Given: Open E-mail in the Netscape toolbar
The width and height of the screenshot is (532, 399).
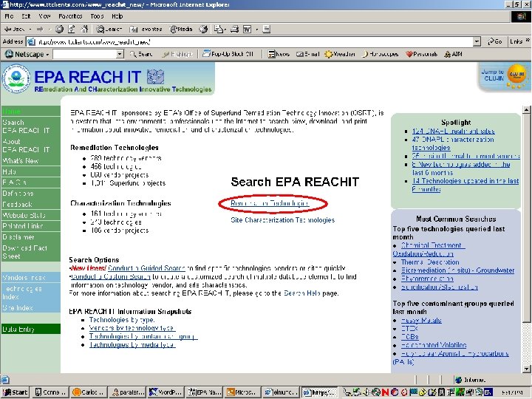Looking at the screenshot, I should click(307, 54).
